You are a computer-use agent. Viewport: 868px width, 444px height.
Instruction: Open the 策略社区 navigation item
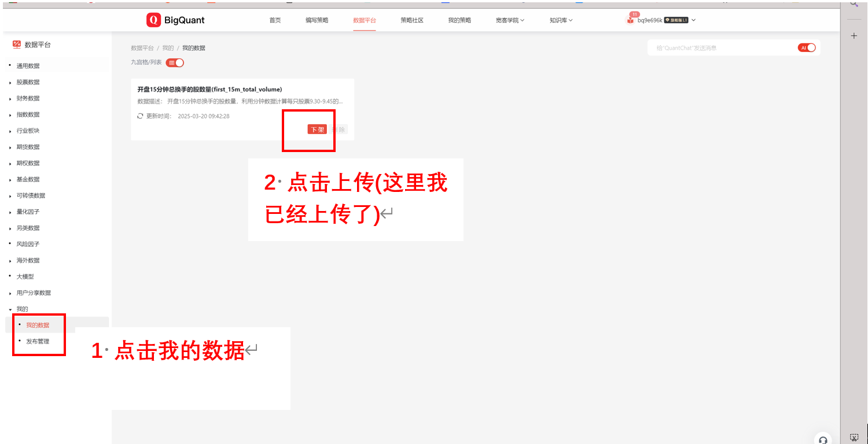pos(411,20)
